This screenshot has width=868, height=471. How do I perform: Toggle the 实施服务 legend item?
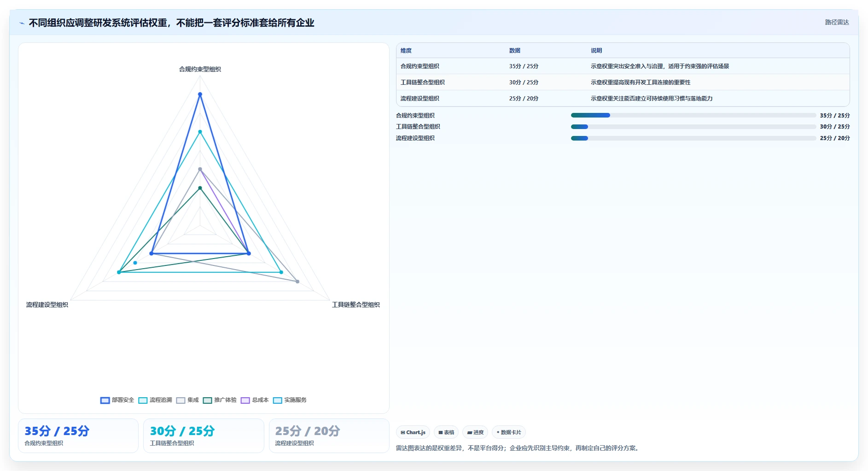coord(290,400)
